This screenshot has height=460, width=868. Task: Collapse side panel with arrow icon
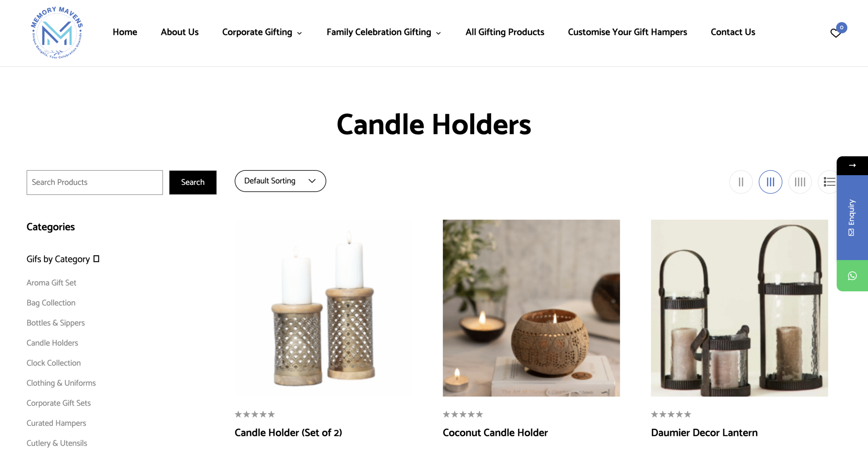852,165
